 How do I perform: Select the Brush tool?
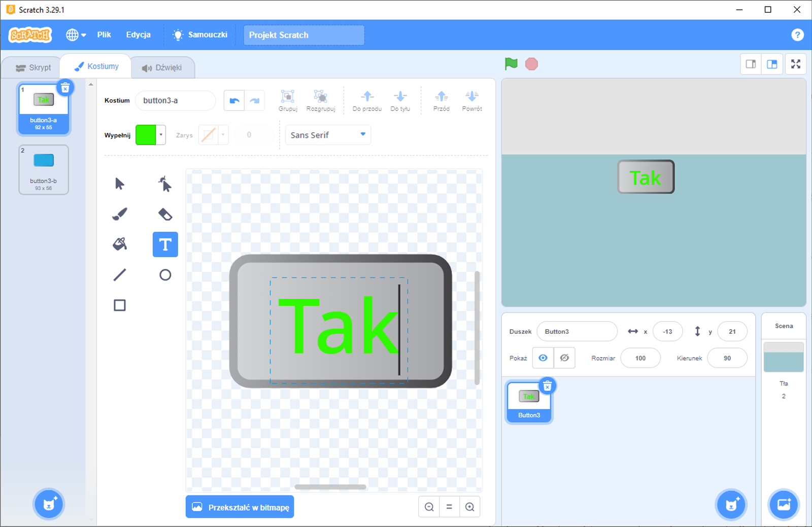(x=120, y=214)
